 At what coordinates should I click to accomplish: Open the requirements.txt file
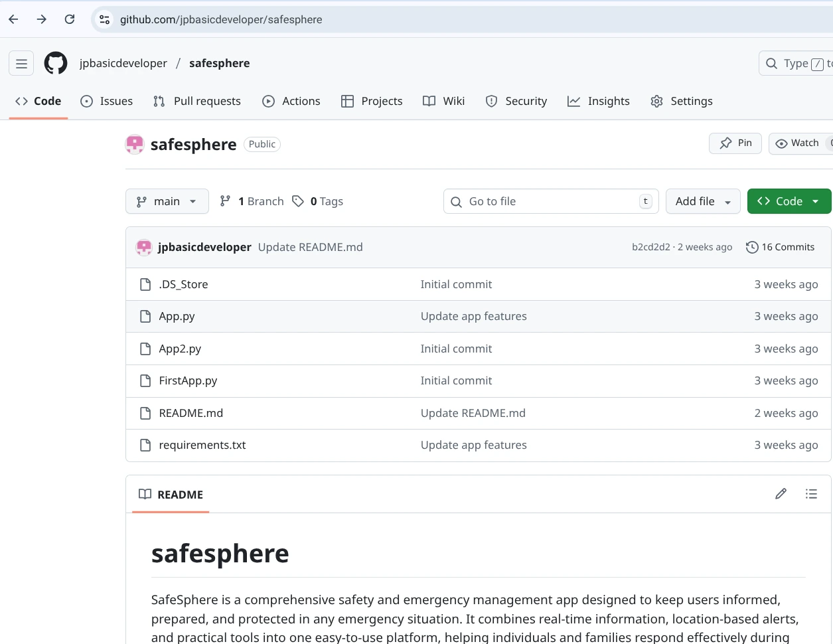[202, 445]
